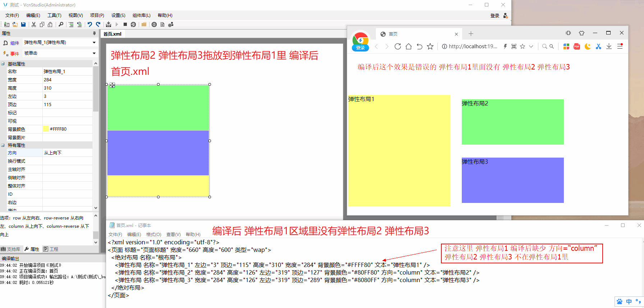Collapse the 基础属性 property group
This screenshot has height=308, width=644.
[3, 64]
